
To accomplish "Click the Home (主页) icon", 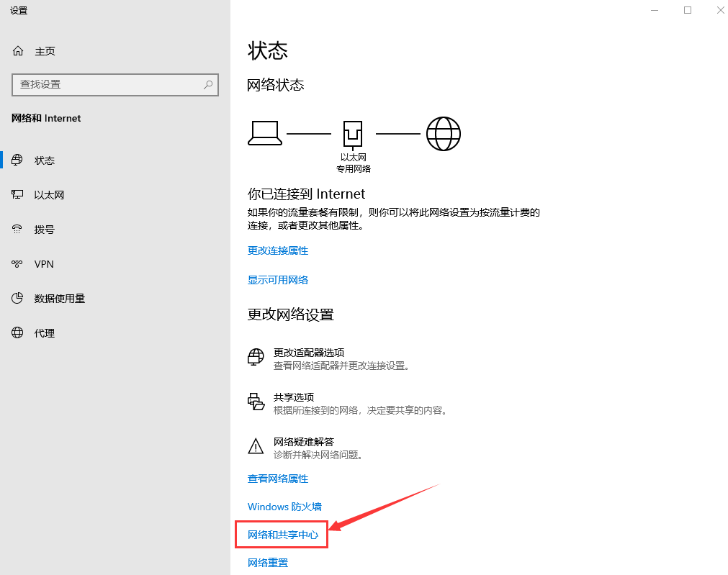I will coord(18,51).
